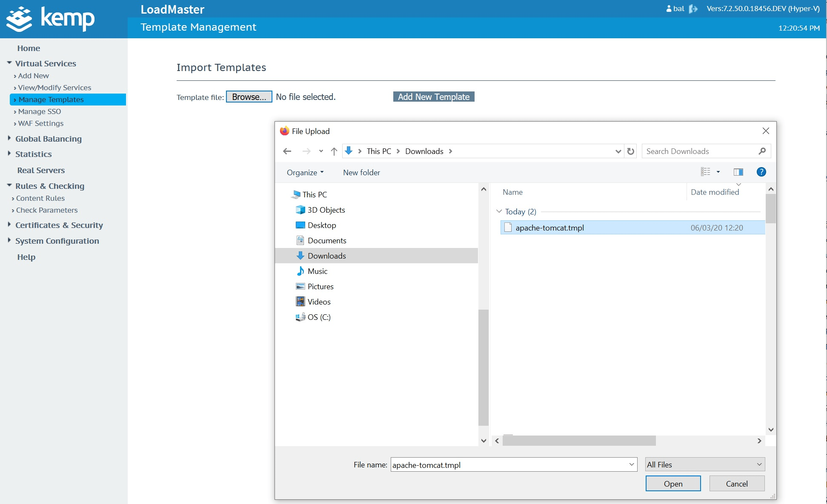Select the OS (C:) drive
This screenshot has width=827, height=504.
point(319,317)
